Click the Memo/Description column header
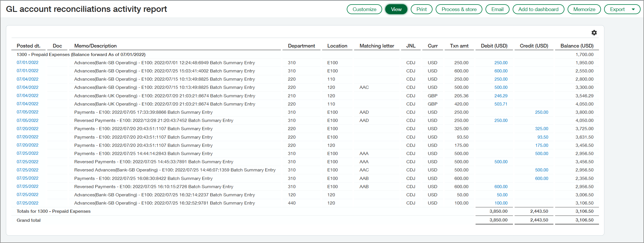This screenshot has height=243, width=644. 95,46
